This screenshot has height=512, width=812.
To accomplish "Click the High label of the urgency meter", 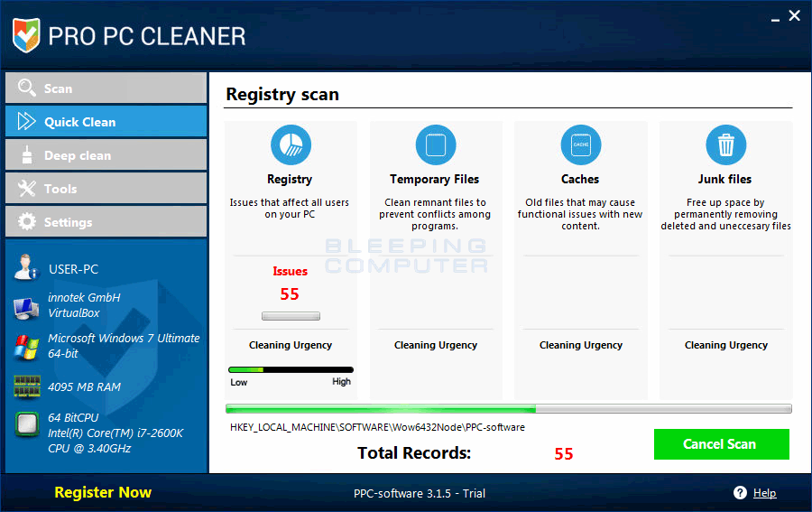I will click(341, 382).
